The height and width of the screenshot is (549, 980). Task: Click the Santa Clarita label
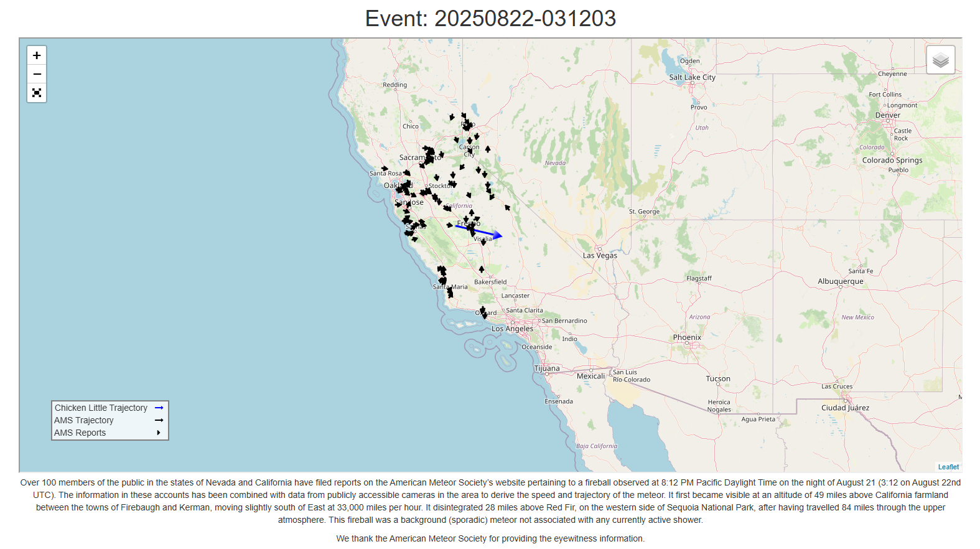click(x=524, y=310)
